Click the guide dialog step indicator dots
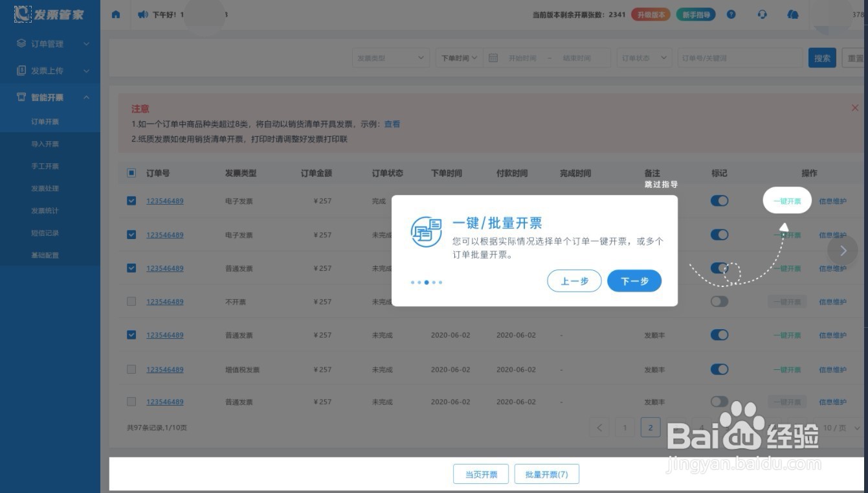The height and width of the screenshot is (493, 868). pos(427,282)
